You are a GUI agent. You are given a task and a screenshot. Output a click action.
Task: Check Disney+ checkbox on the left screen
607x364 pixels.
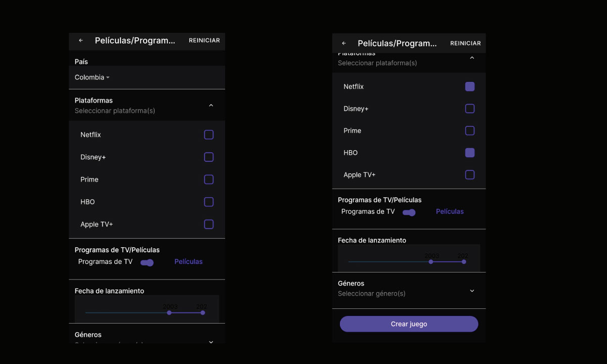[x=209, y=157]
